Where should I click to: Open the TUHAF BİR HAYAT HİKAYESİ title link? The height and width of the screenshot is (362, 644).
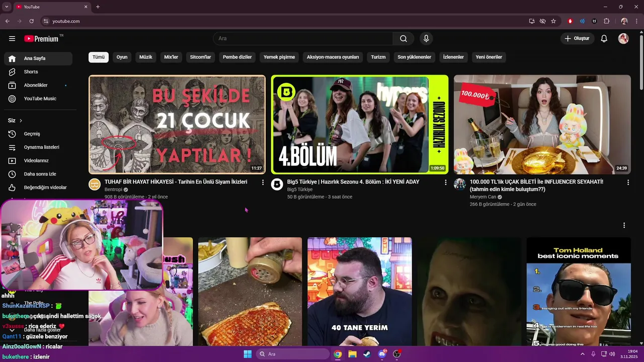click(176, 182)
